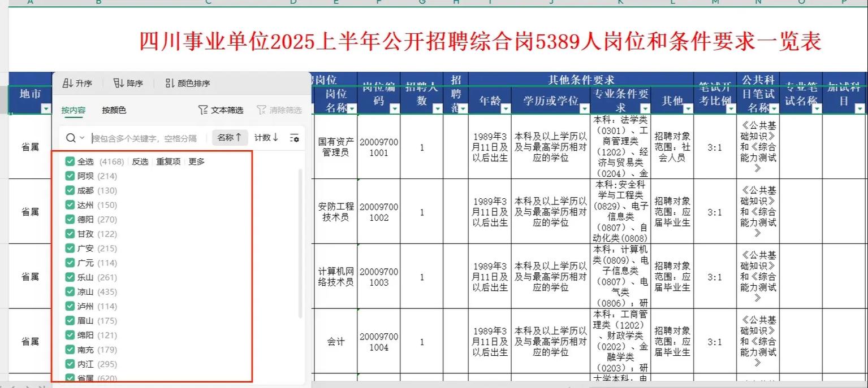868x388 pixels.
Task: Open the 地市 column filter dropdown
Action: coord(47,109)
